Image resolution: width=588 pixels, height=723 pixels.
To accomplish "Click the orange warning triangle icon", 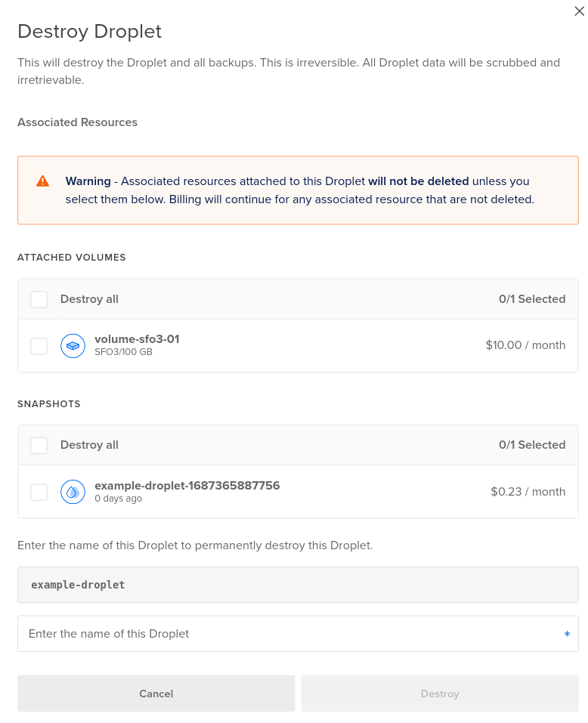I will coord(43,181).
